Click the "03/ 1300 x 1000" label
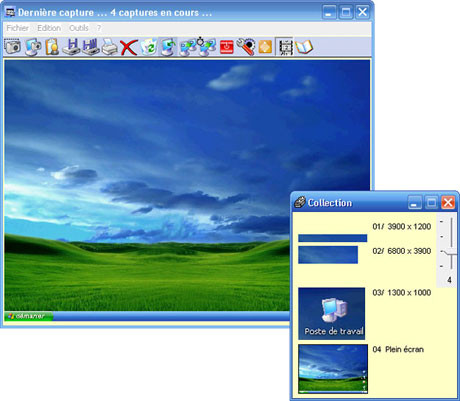 coord(402,293)
